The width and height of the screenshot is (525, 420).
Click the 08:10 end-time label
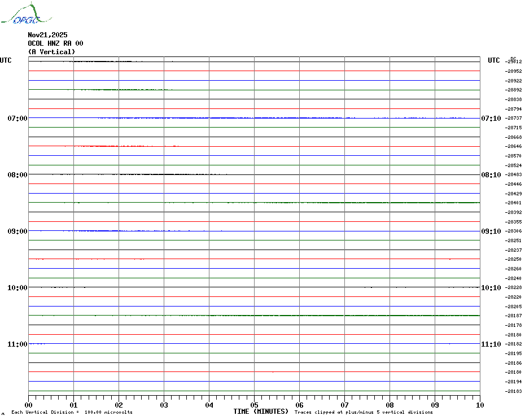click(x=491, y=175)
